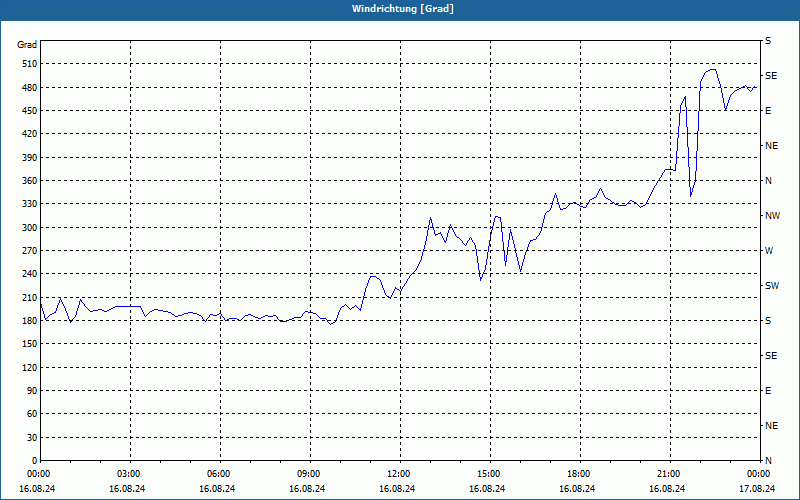Viewport: 800px width, 500px height.
Task: Click the 03:00 time label
Action: (x=130, y=474)
